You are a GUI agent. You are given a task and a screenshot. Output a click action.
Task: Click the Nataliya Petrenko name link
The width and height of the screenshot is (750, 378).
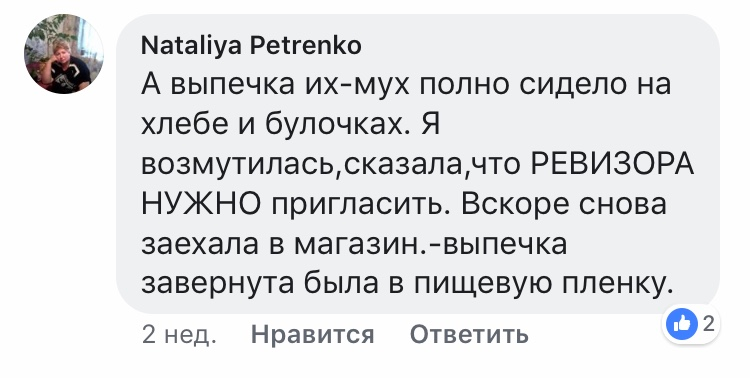point(252,46)
